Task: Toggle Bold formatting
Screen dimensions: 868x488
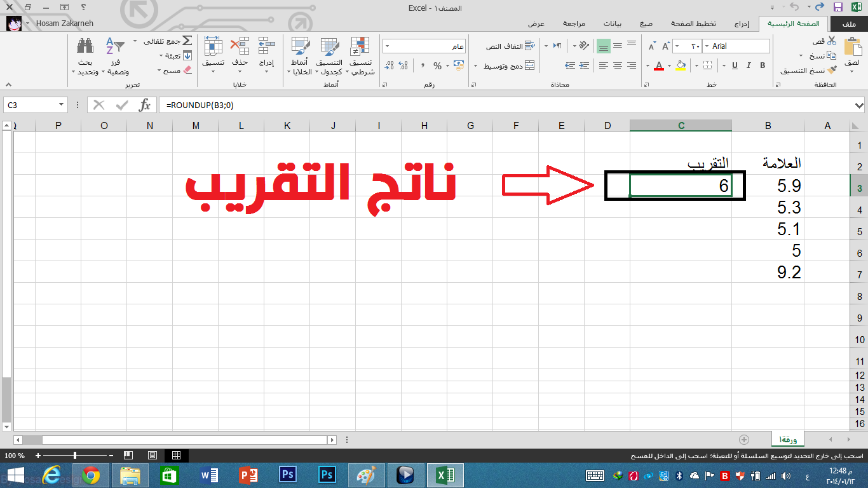Action: click(762, 65)
